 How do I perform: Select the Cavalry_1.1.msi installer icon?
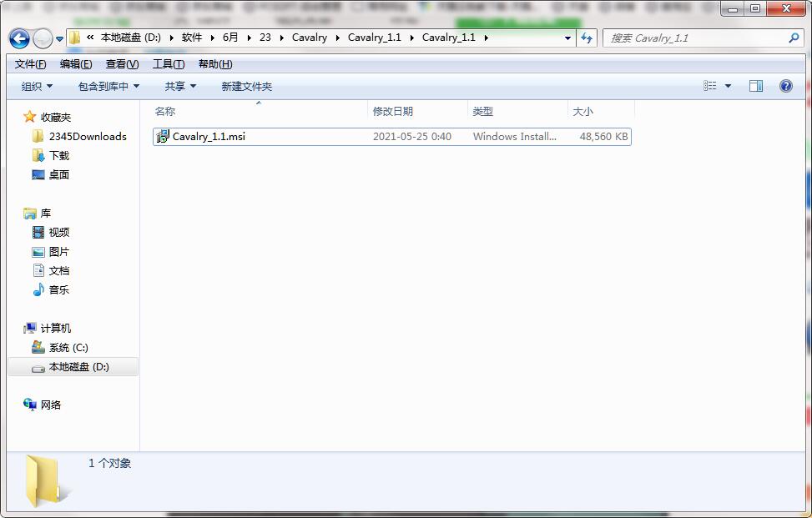point(163,137)
